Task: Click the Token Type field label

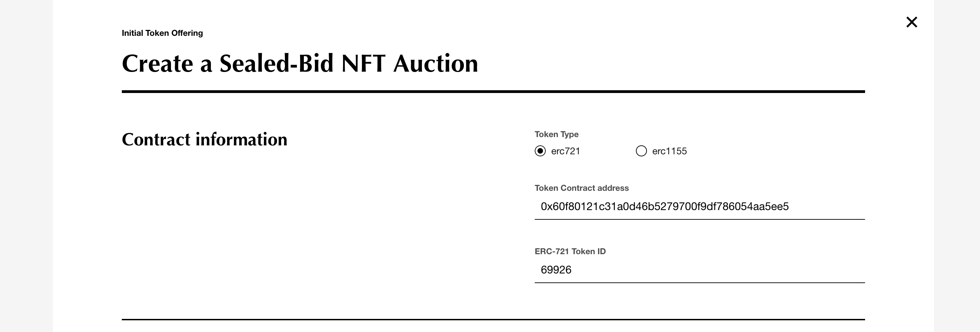Action: pyautogui.click(x=556, y=134)
